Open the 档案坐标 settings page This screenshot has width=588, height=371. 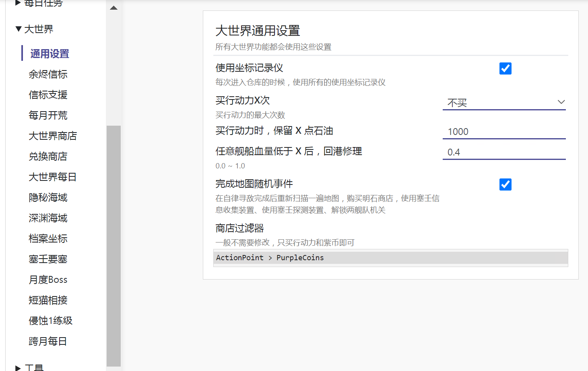(x=48, y=238)
